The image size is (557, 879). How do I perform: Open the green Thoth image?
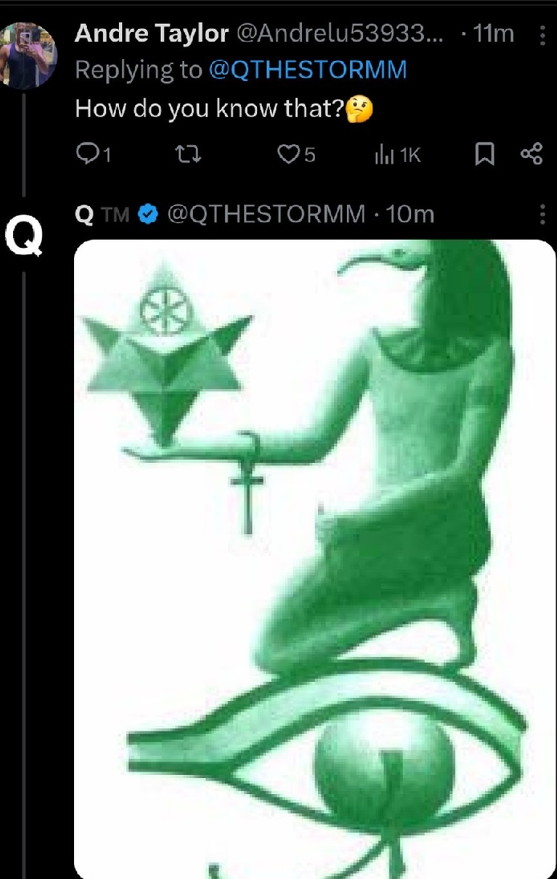[315, 559]
